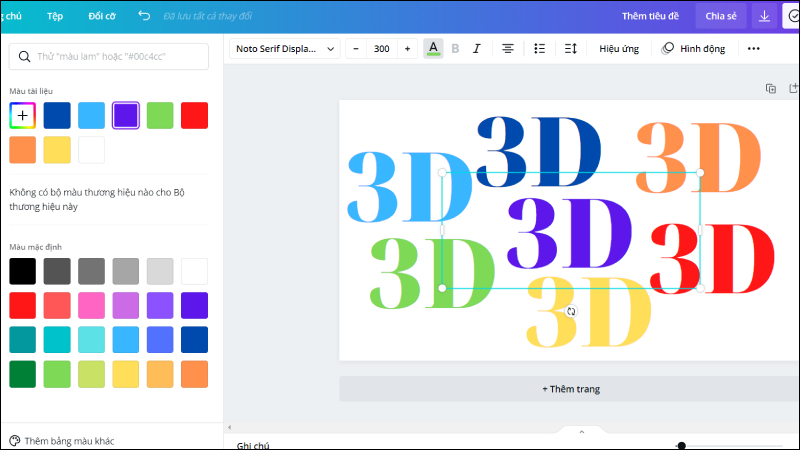Select selected purple document color swatch
The height and width of the screenshot is (450, 800).
[x=126, y=115]
